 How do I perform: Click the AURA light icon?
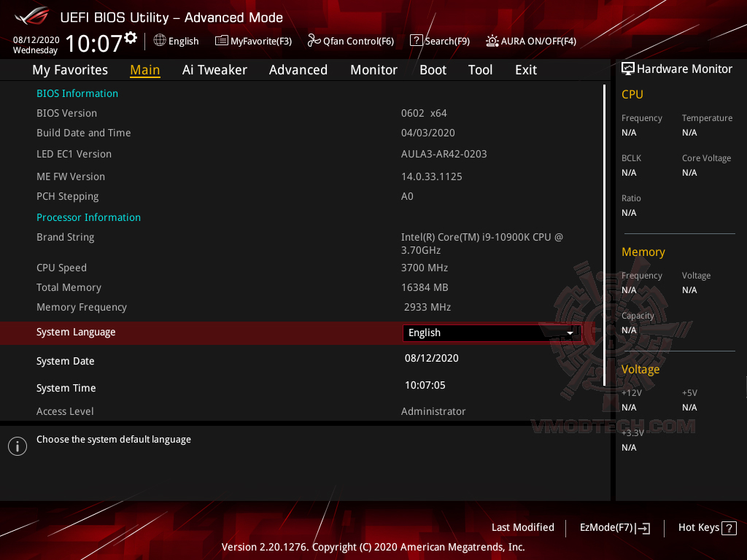[x=492, y=41]
